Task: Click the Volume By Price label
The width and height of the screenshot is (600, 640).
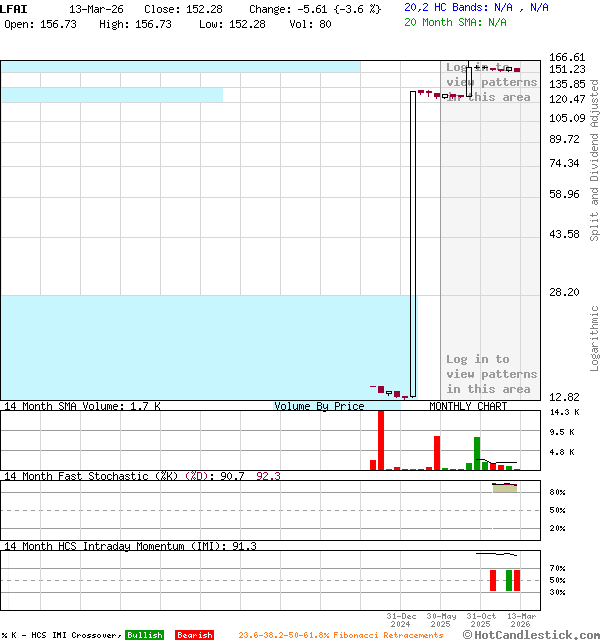Action: coord(319,406)
